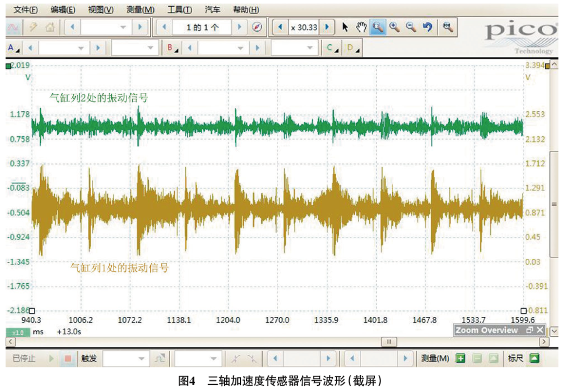The width and height of the screenshot is (562, 392).
Task: Go to next waveform buffer
Action: 239,27
